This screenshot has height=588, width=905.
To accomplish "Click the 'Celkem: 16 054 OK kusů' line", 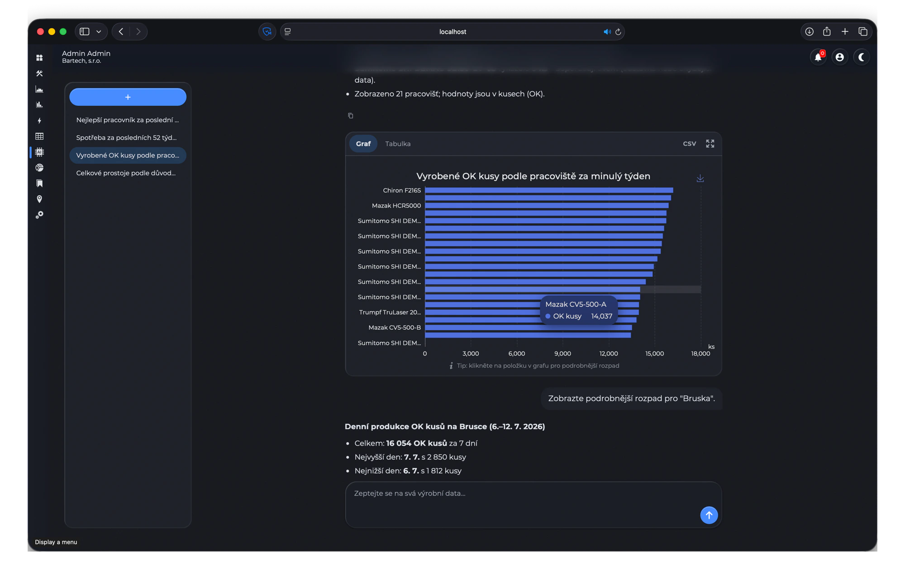I will pos(416,443).
